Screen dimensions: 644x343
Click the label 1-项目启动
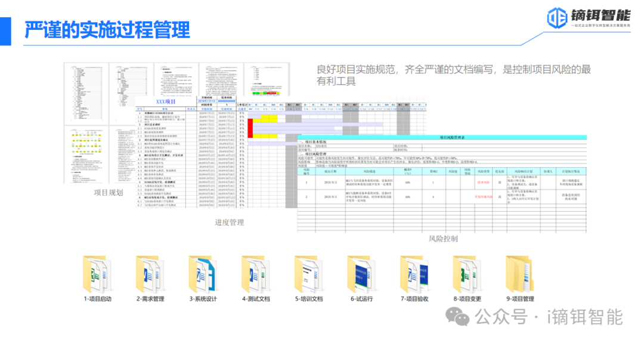[98, 299]
